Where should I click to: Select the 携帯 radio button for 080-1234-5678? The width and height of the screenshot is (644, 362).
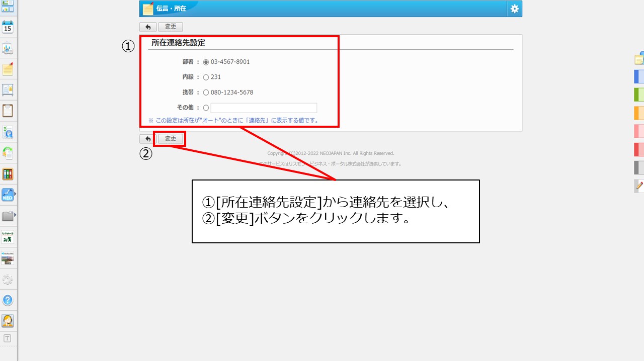206,92
